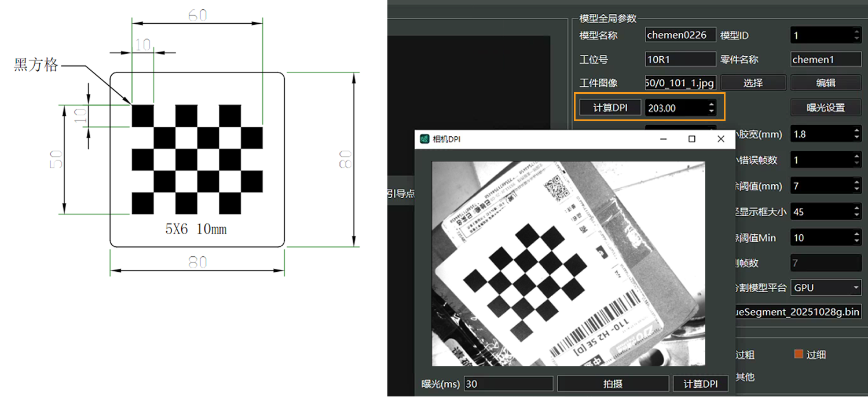Increase 阈值(mm) with the up arrow
868x397 pixels.
pos(856,183)
